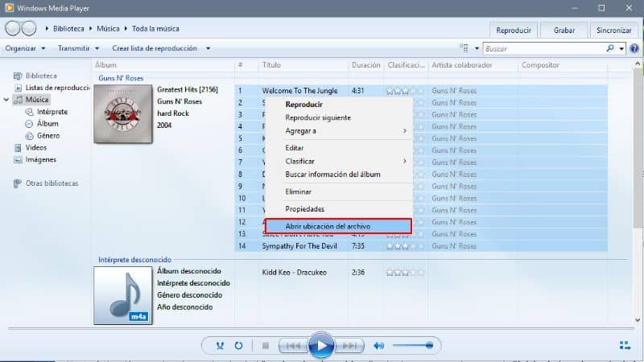
Task: Open the Sincronizar tab
Action: coord(614,31)
